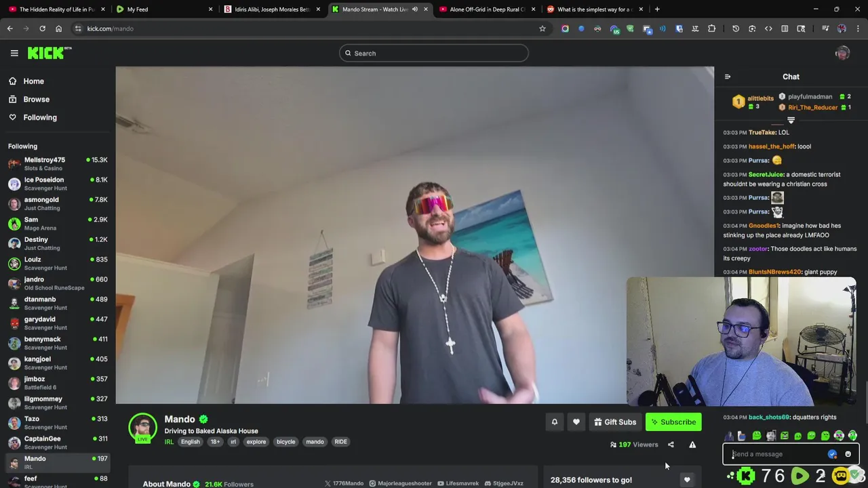Open Lifesmavrek YouTube link
This screenshot has width=868, height=488.
pos(458,483)
